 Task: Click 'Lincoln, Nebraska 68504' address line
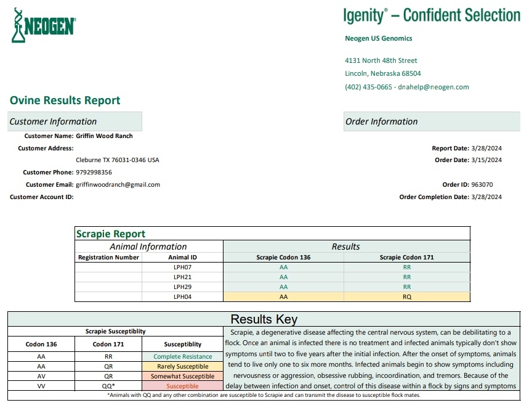pos(383,73)
